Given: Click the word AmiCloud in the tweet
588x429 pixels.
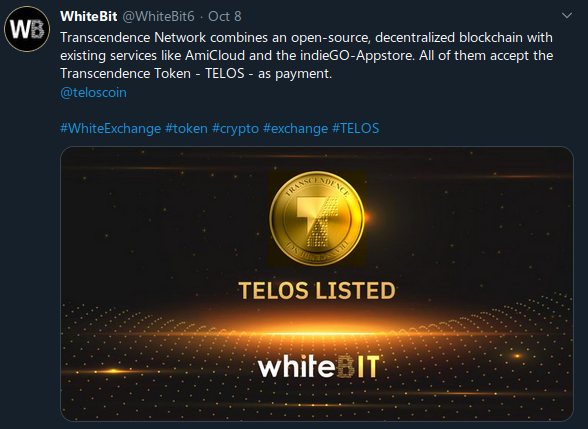Looking at the screenshot, I should [215, 56].
